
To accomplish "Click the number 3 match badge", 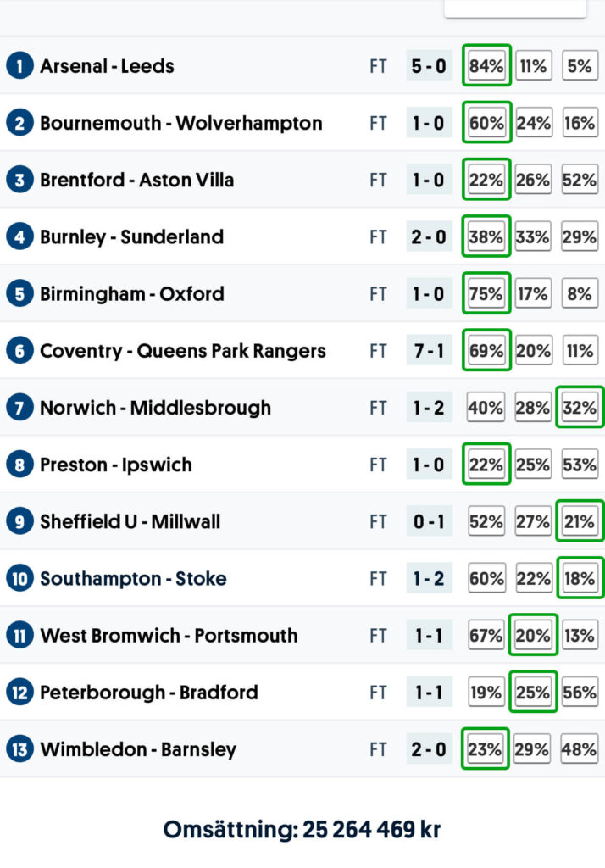I will [x=19, y=180].
